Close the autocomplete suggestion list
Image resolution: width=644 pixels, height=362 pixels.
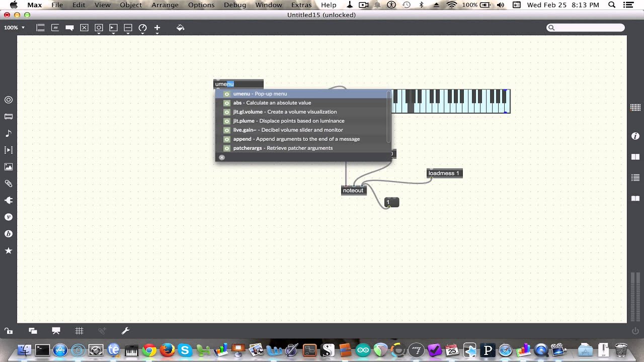tap(222, 157)
